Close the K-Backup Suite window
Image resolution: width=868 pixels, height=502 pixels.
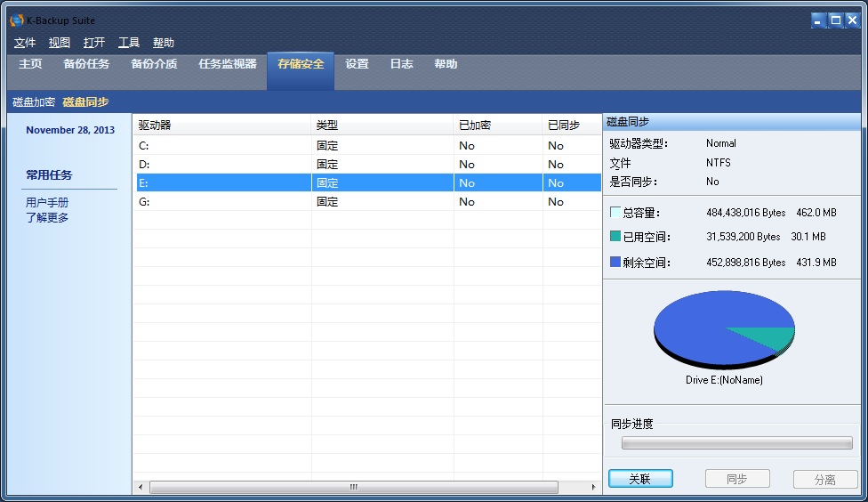pyautogui.click(x=853, y=20)
